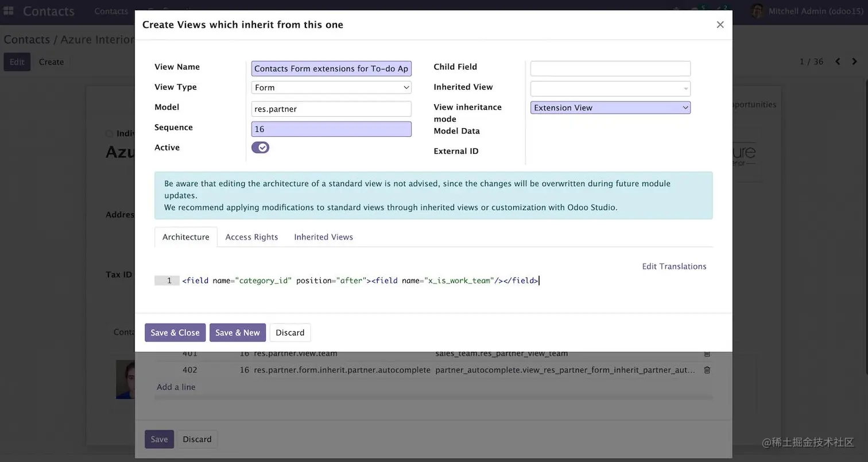Click the Edit button on contact page

click(x=17, y=62)
